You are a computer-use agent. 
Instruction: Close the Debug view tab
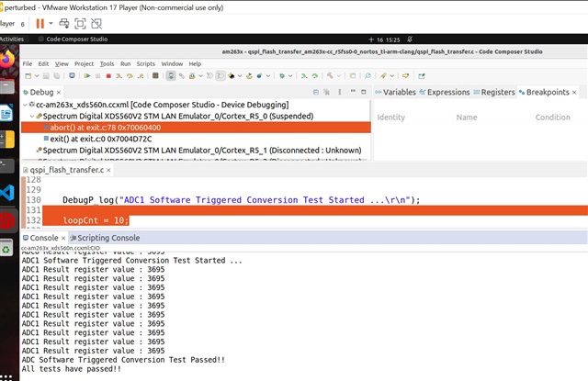[59, 92]
